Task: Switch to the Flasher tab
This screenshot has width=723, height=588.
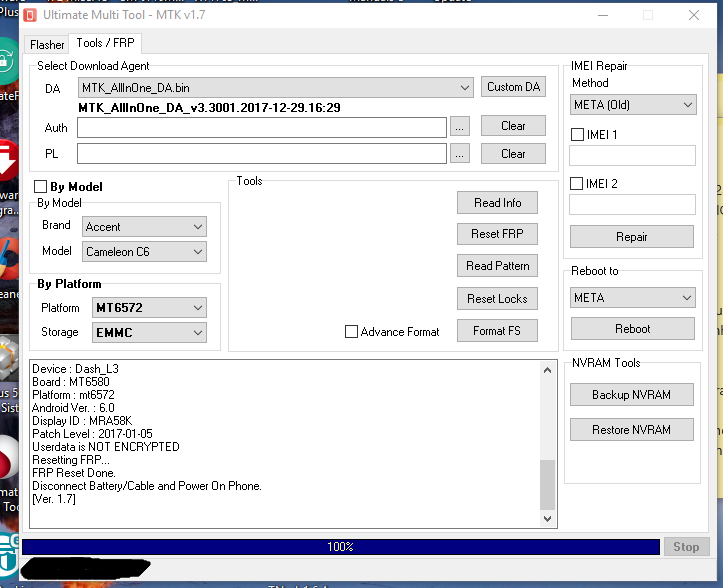Action: [x=47, y=45]
